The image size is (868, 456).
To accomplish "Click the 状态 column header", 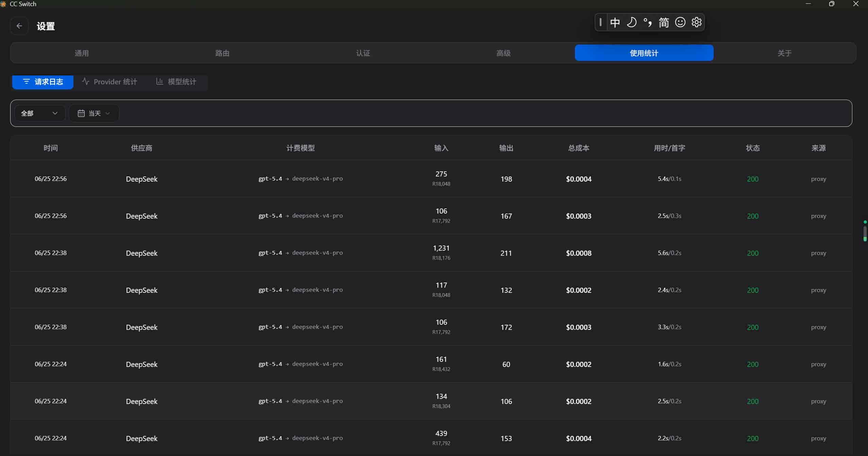I will coord(753,148).
